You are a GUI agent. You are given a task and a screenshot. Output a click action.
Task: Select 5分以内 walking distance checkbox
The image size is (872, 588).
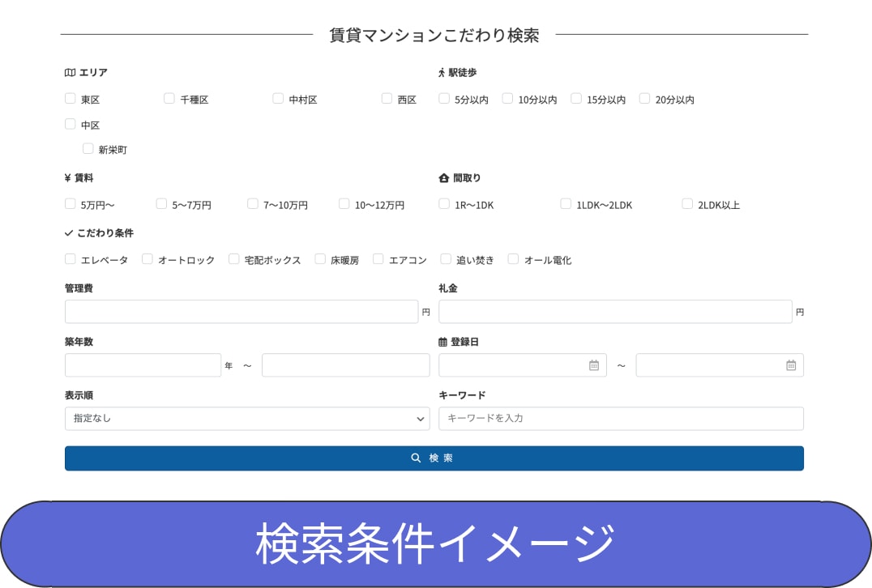pyautogui.click(x=444, y=98)
